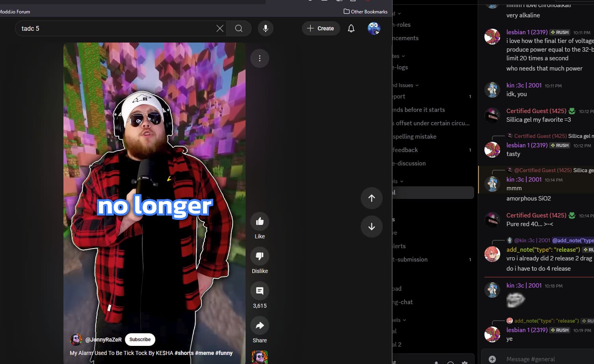594x364 pixels.
Task: Go to next Short using down arrow
Action: [x=372, y=227]
